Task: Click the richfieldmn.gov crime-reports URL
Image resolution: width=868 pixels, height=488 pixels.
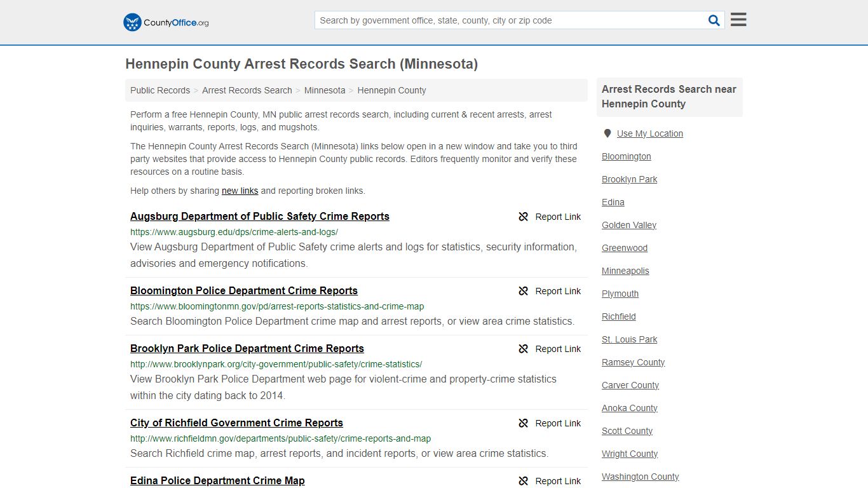Action: [280, 438]
